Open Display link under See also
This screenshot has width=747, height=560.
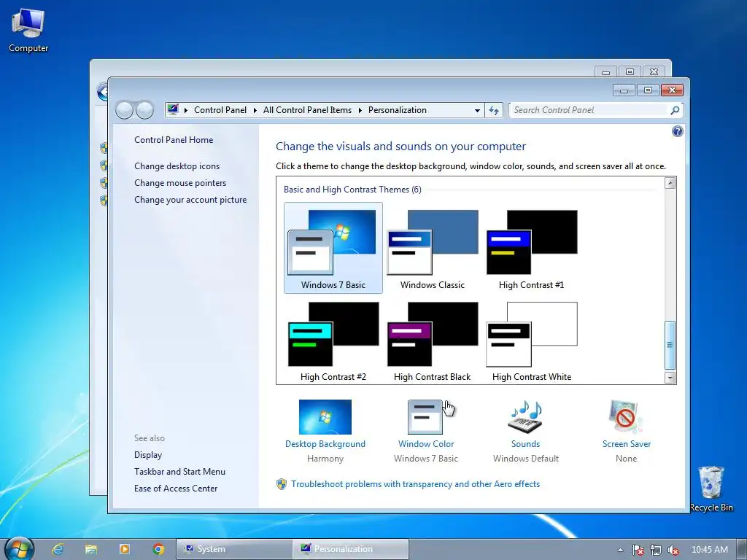click(x=147, y=455)
